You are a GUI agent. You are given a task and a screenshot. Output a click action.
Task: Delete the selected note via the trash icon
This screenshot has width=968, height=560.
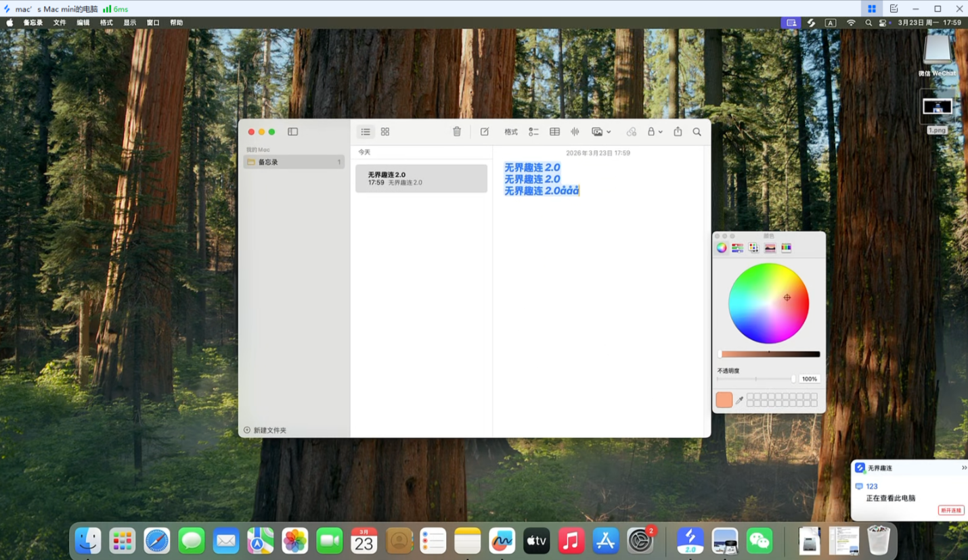tap(457, 132)
